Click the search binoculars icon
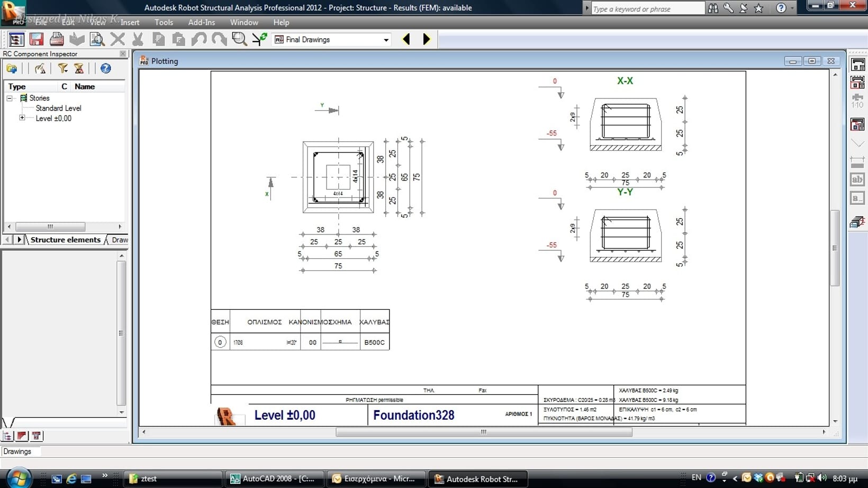868x488 pixels. click(713, 8)
